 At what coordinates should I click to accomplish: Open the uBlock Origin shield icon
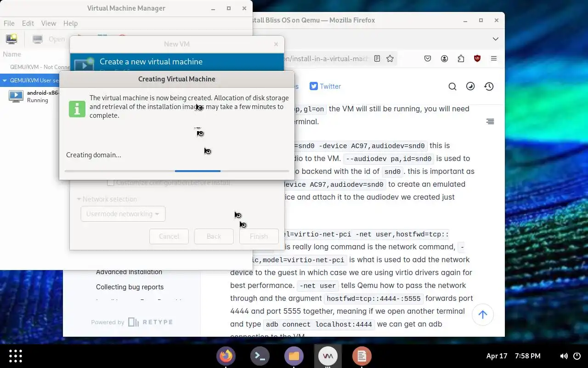[477, 58]
